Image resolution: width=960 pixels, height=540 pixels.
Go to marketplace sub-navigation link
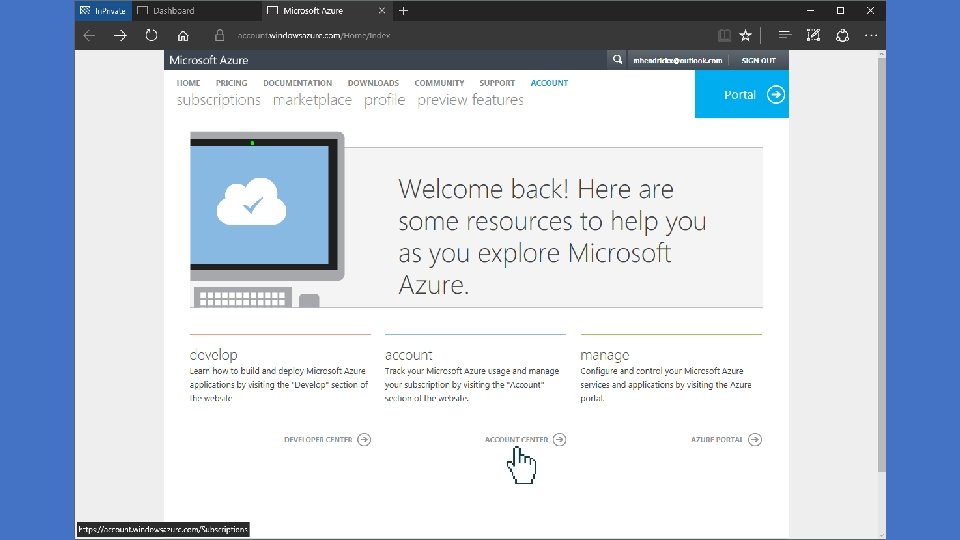click(312, 100)
